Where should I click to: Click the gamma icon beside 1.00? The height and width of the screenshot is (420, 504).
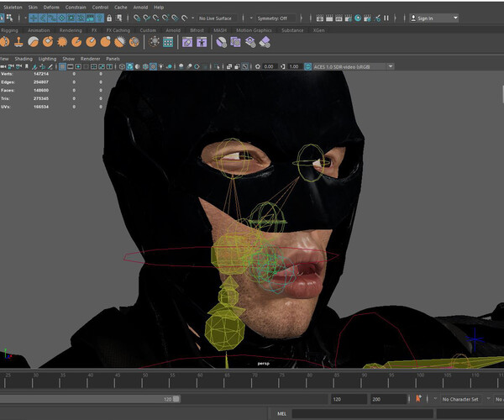tap(282, 67)
